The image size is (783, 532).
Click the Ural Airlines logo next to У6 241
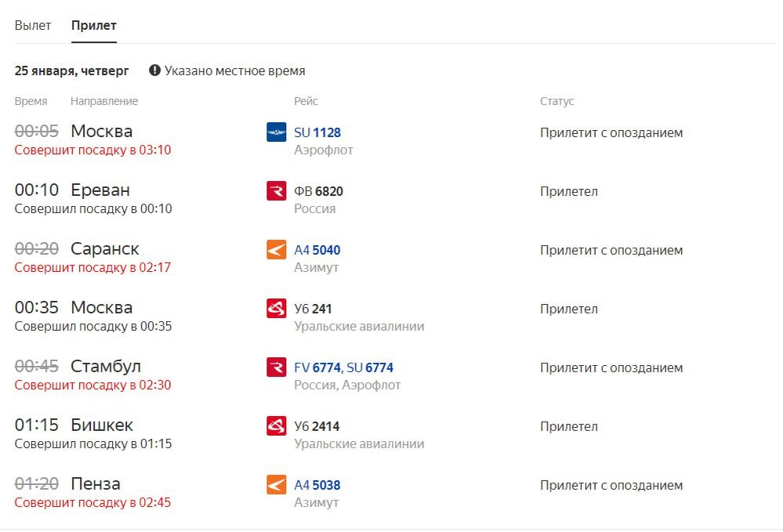point(275,309)
